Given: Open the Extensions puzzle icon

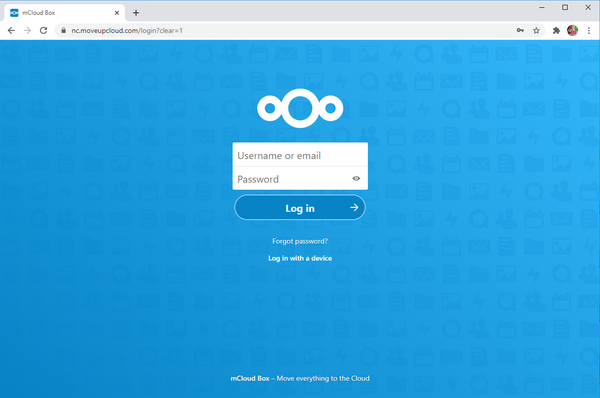Looking at the screenshot, I should pos(556,31).
